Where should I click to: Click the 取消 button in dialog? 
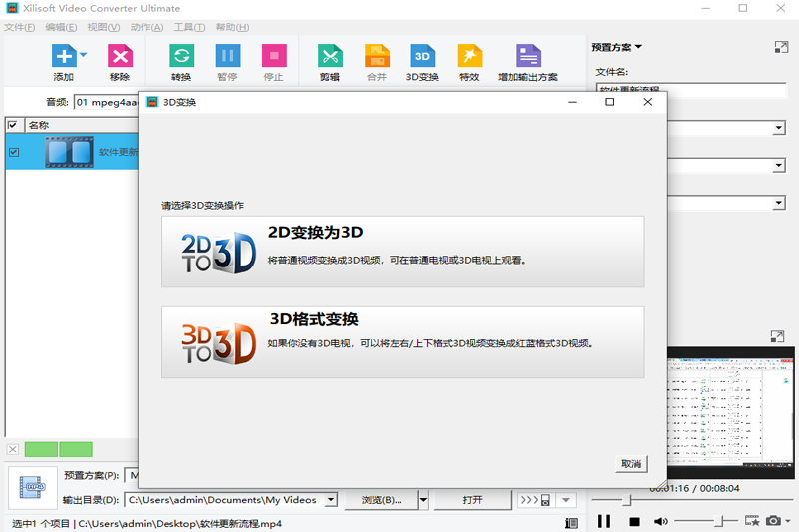(631, 464)
